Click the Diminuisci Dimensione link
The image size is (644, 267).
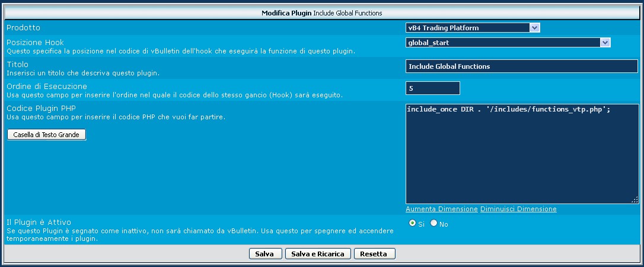point(518,209)
